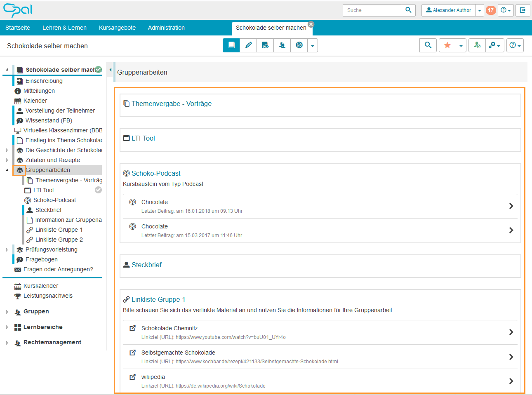The width and height of the screenshot is (532, 395).
Task: Open the settings gear dropdown in toolbar
Action: tap(494, 45)
